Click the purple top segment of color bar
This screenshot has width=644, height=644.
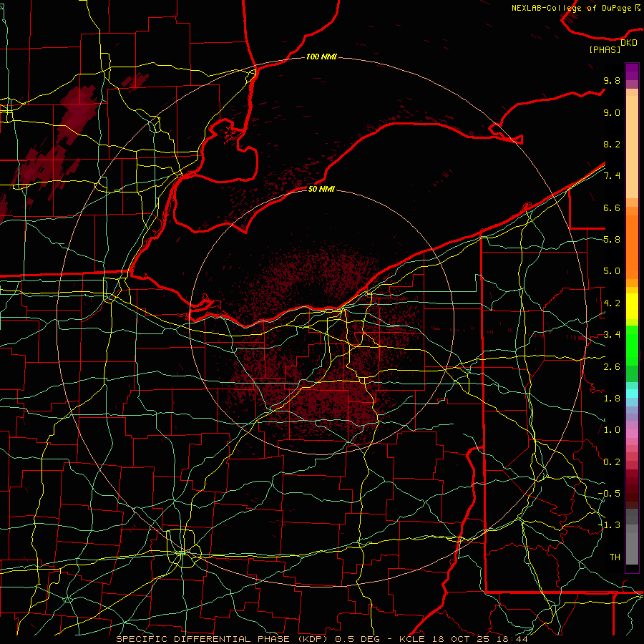[632, 72]
